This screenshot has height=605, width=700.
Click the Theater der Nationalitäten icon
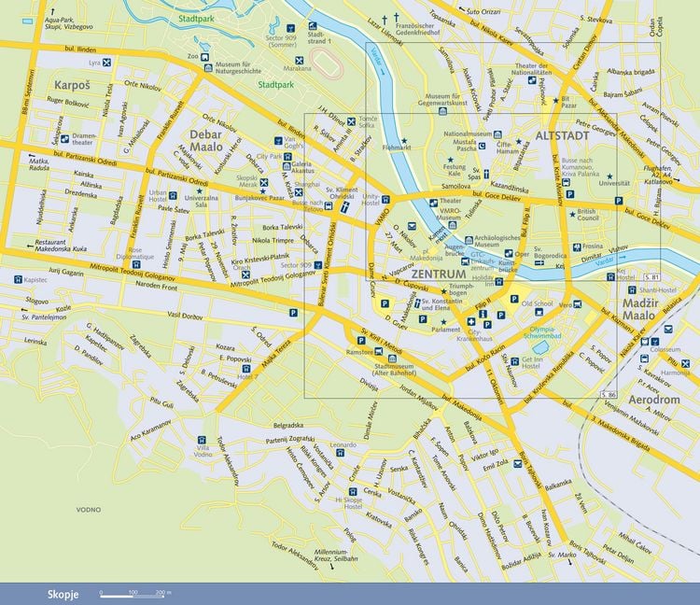[x=532, y=80]
